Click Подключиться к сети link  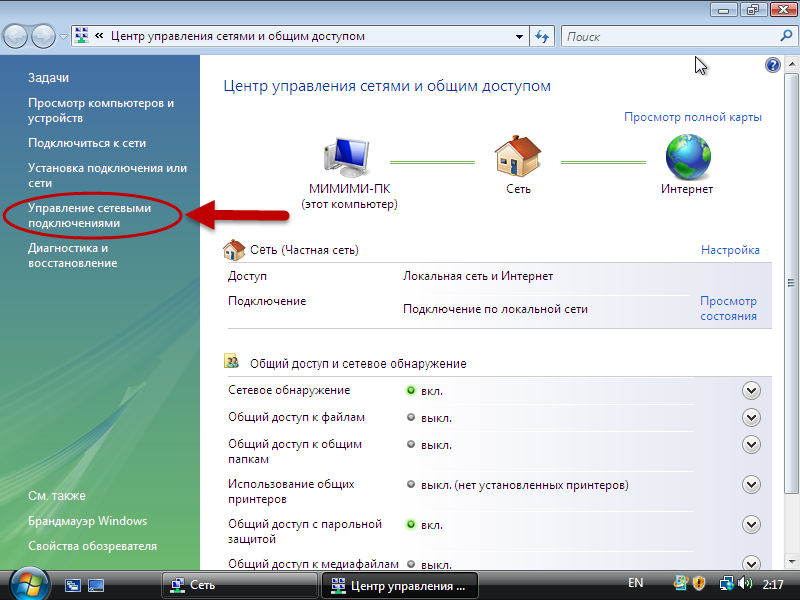click(87, 143)
